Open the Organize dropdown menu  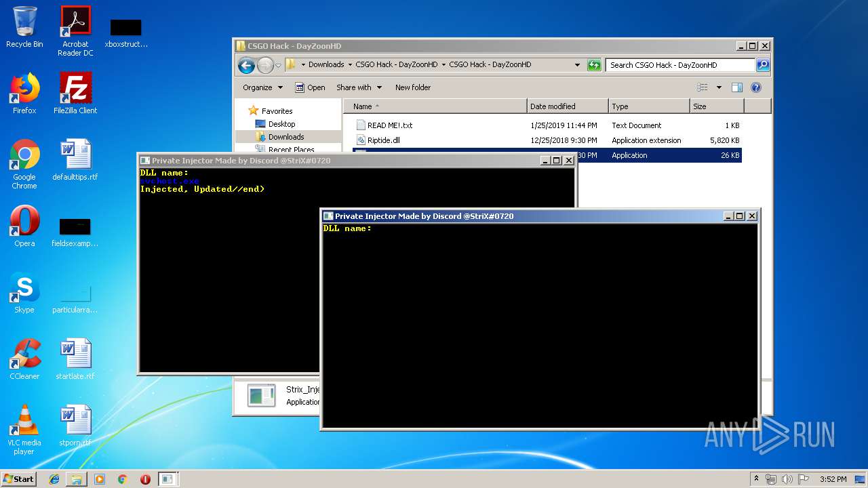pos(262,87)
